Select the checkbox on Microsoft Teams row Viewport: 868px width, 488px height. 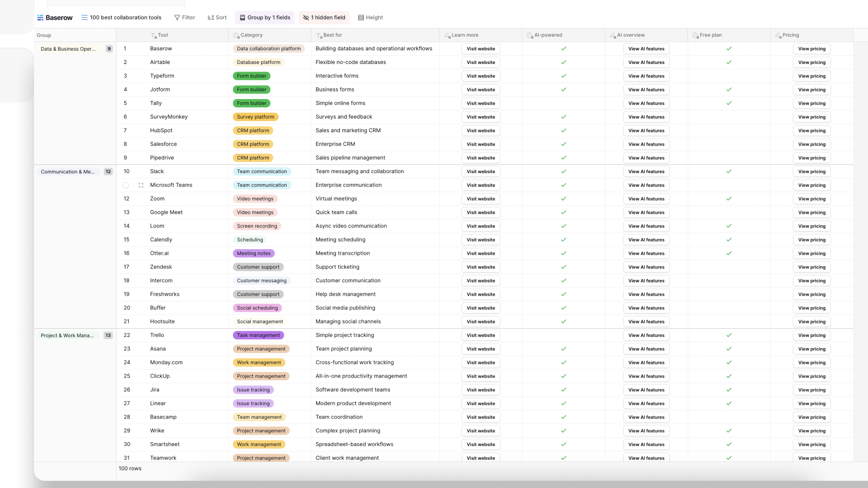pyautogui.click(x=125, y=185)
